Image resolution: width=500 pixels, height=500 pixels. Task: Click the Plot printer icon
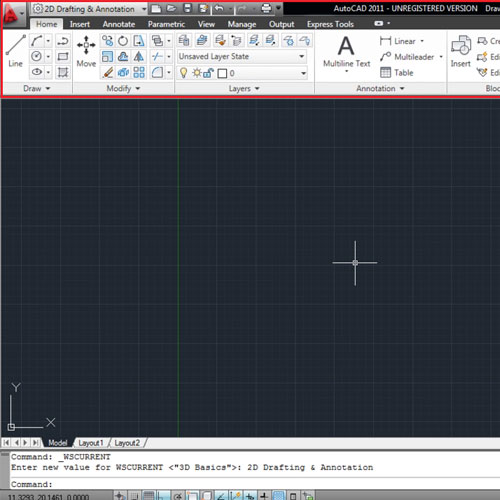[266, 8]
